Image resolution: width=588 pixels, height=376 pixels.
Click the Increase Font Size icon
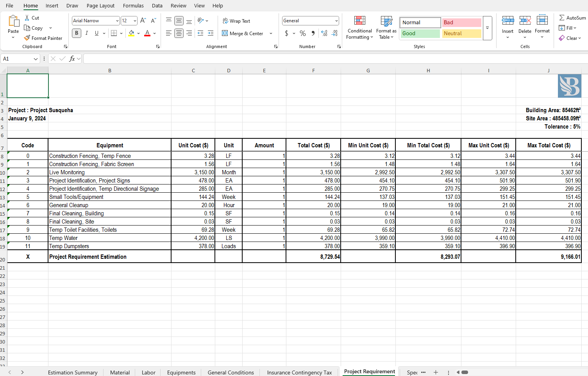[143, 21]
